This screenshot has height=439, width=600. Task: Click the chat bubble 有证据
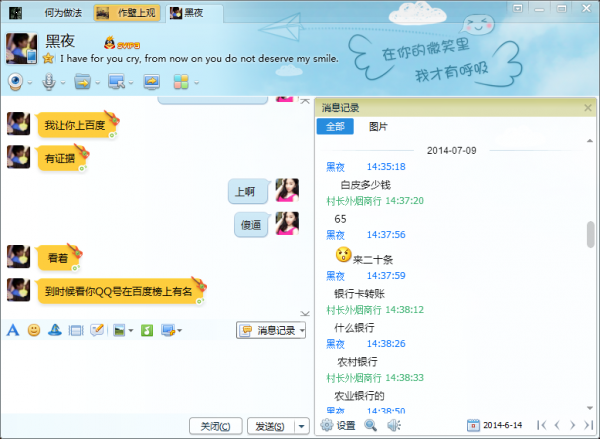pos(60,158)
